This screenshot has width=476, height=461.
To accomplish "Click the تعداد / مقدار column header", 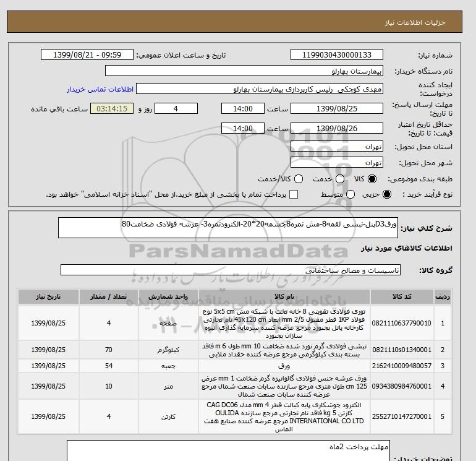I will click(x=109, y=296).
